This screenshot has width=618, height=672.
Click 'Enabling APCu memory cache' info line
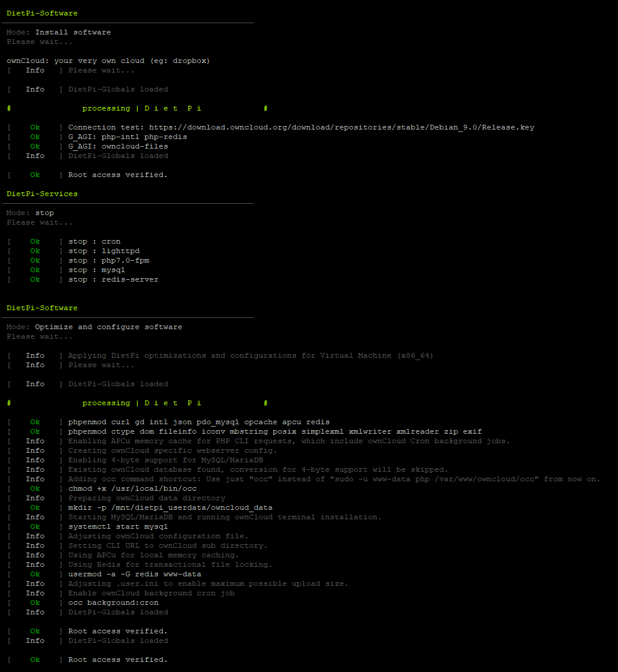[289, 441]
